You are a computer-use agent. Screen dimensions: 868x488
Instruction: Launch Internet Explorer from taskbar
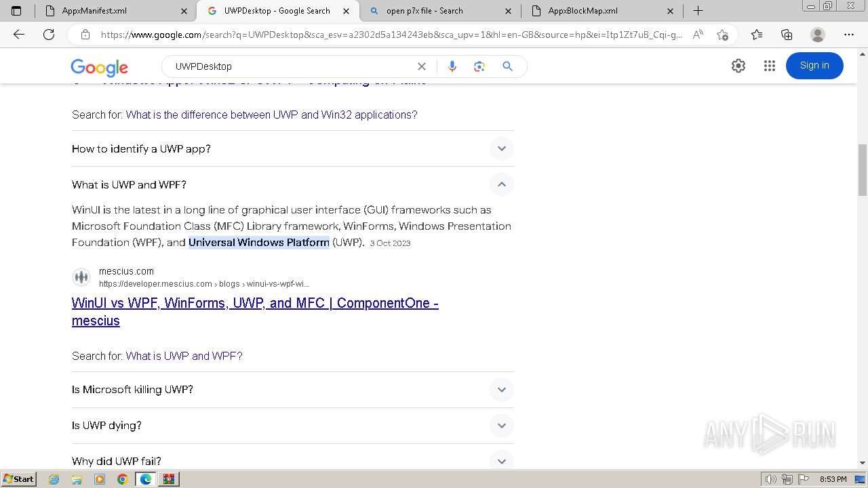[x=54, y=479]
